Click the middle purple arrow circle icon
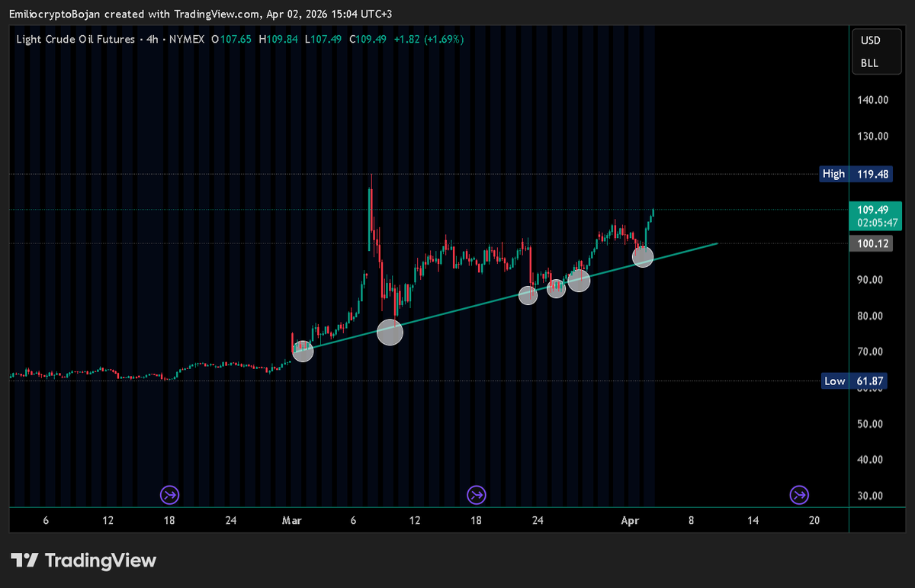 [x=477, y=495]
